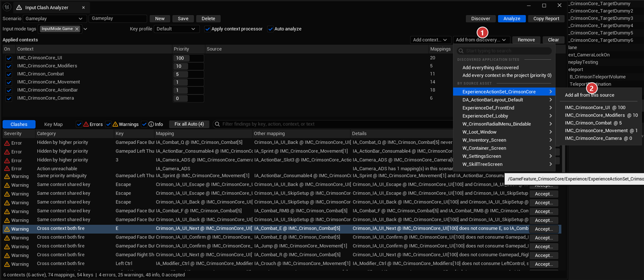The width and height of the screenshot is (644, 280).
Task: Choose the IMC_CrimsonCore_Movement @ 1 submenu entry
Action: click(601, 131)
